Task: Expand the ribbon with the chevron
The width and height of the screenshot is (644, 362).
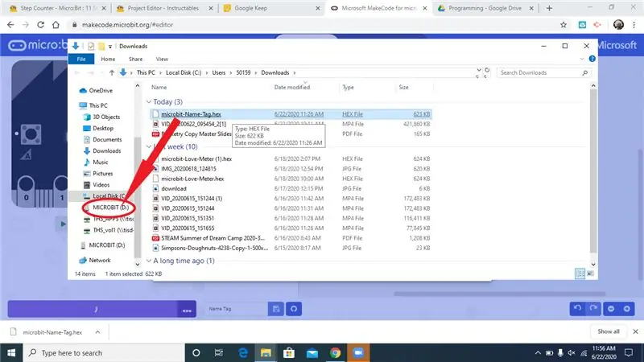Action: coord(582,59)
